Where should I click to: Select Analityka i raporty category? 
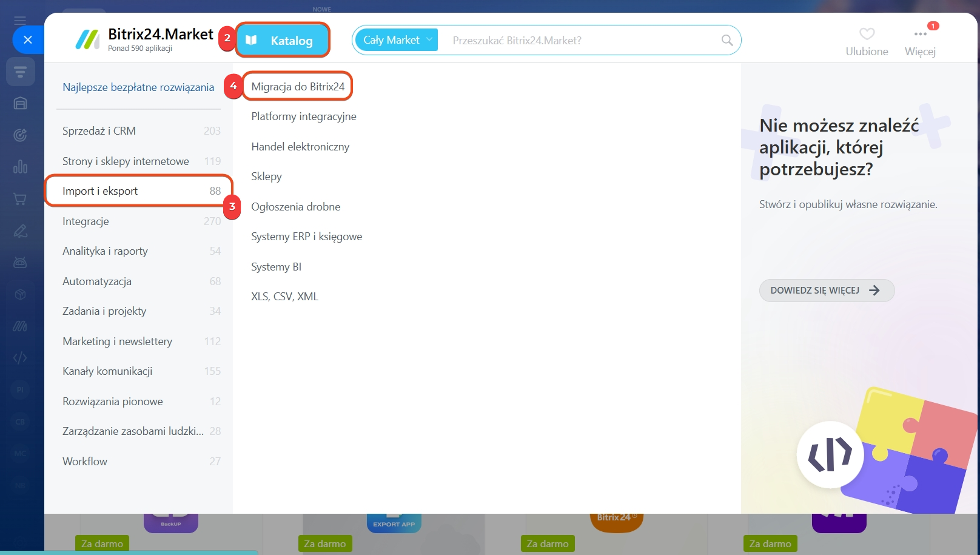tap(141, 251)
